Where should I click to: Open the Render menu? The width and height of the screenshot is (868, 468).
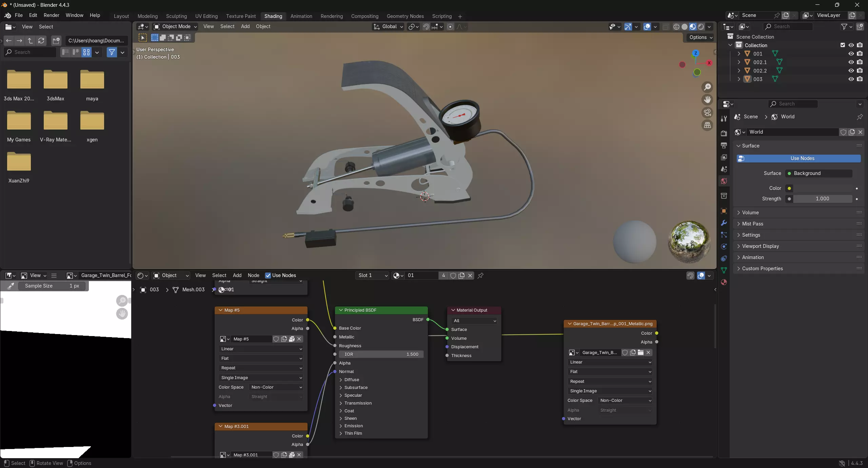(x=51, y=15)
